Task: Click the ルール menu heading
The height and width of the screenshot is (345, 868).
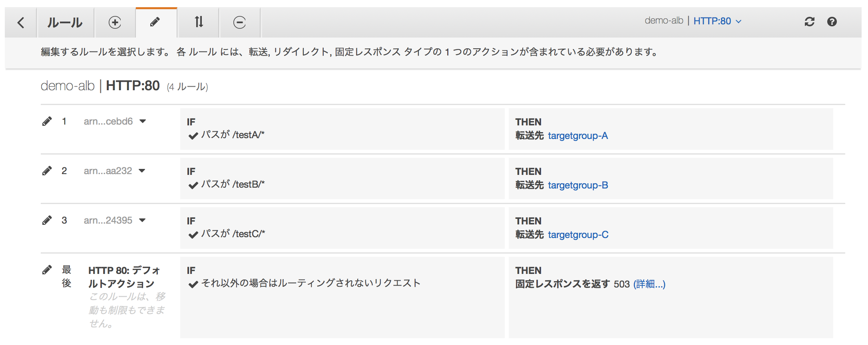Action: coord(65,22)
